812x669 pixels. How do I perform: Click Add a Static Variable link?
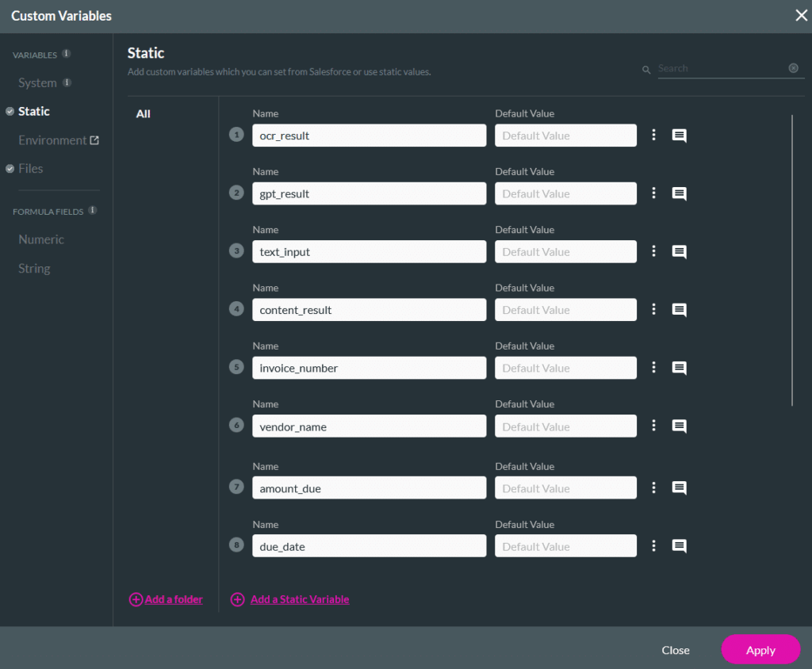(x=300, y=600)
